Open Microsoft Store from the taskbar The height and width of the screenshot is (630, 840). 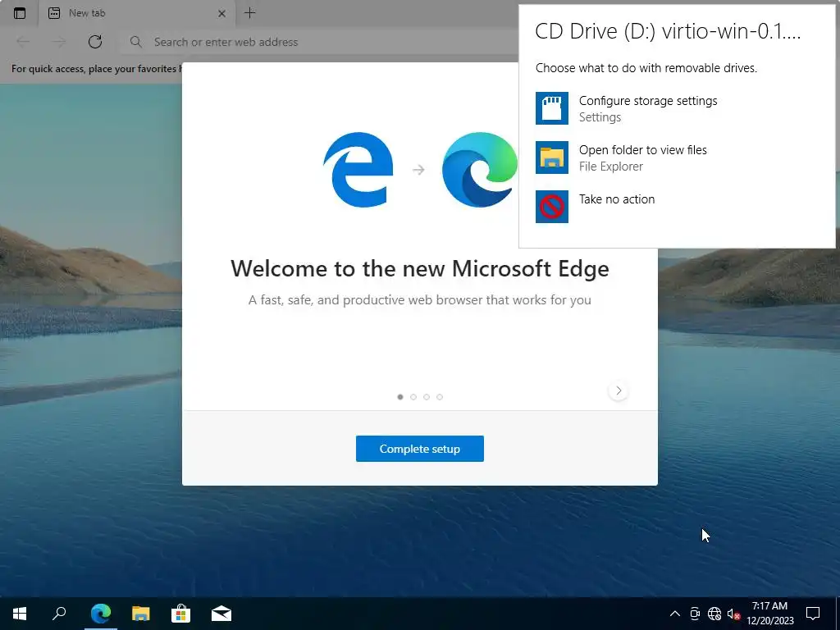click(x=181, y=614)
